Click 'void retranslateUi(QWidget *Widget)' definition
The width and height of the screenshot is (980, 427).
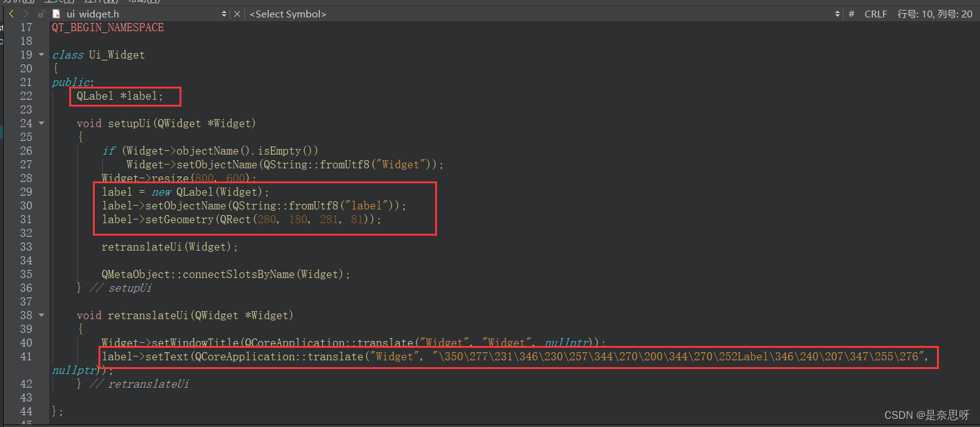point(185,315)
